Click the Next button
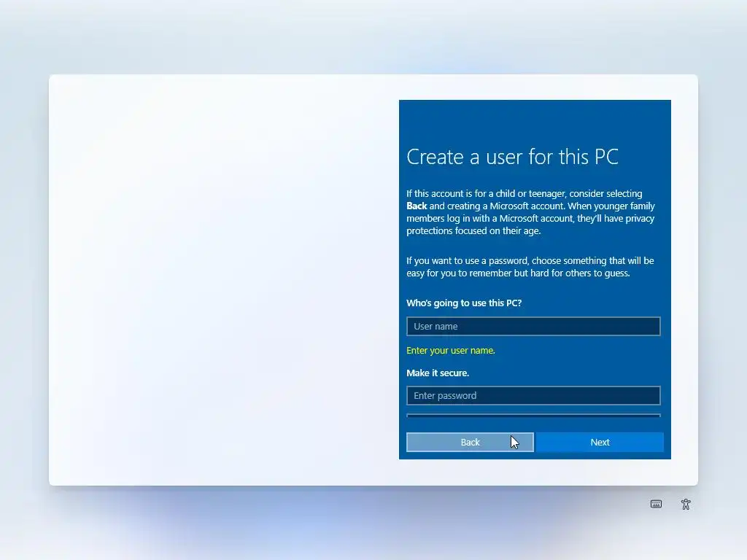The width and height of the screenshot is (747, 560). coord(600,442)
